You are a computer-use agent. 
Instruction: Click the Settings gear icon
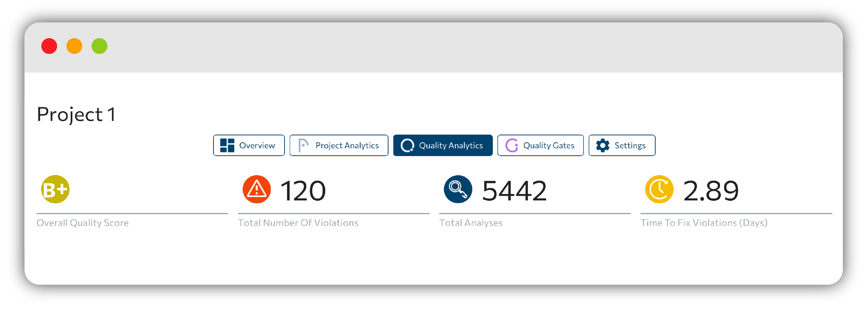(603, 145)
